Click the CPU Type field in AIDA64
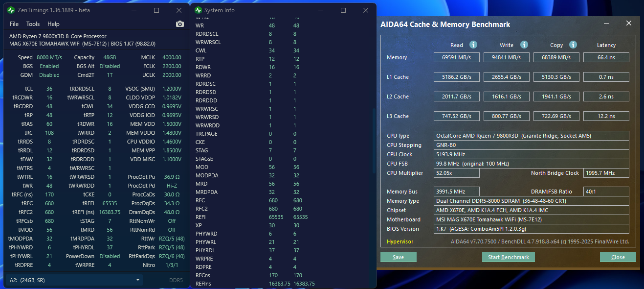Viewport: 644px width, 289px height. 532,136
